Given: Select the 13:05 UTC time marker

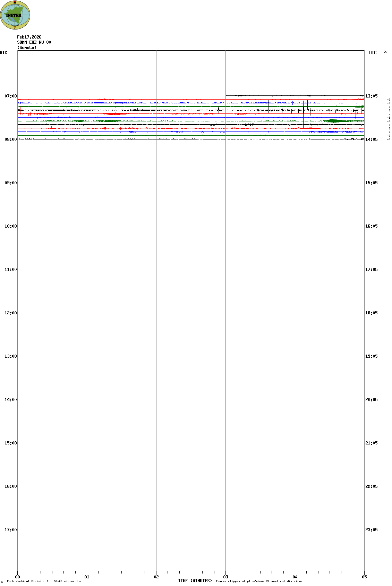Looking at the screenshot, I should pyautogui.click(x=371, y=96).
